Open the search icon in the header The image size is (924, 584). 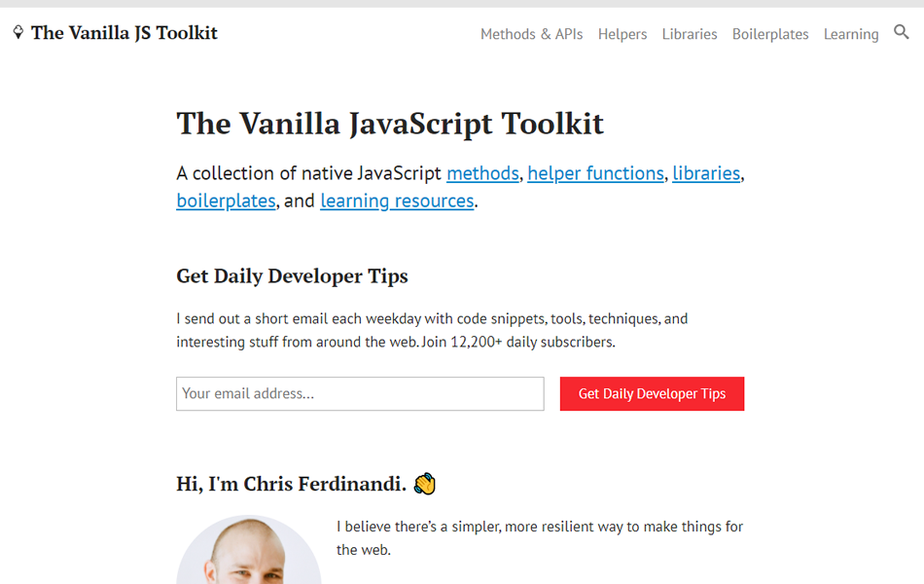pos(902,32)
